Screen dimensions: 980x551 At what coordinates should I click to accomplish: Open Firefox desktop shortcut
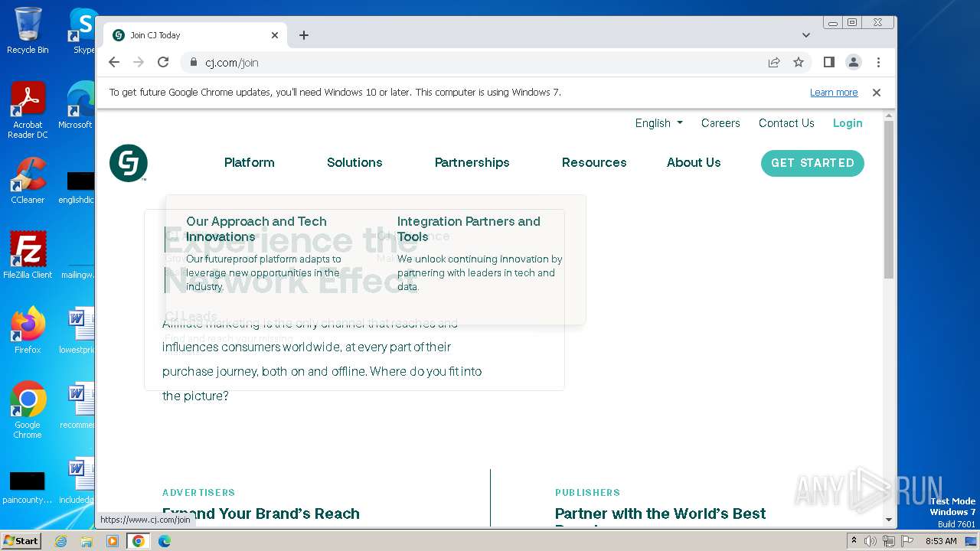pyautogui.click(x=28, y=331)
